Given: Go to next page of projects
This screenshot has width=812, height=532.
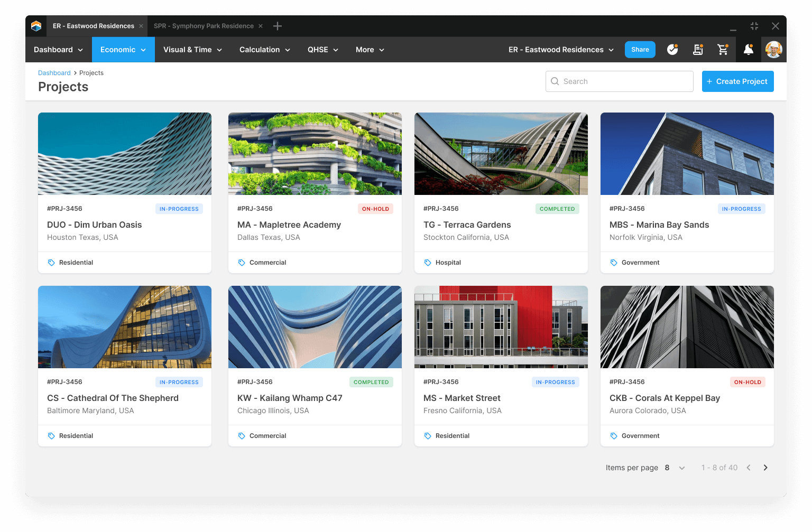Looking at the screenshot, I should pos(765,468).
